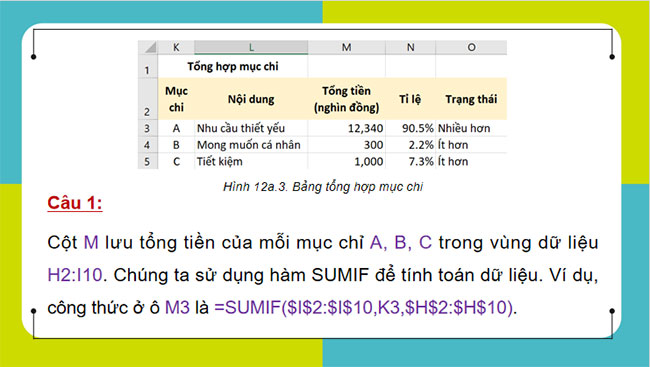650x367 pixels.
Task: Click the 'Nhiều hơn' status cell
Action: coord(471,128)
